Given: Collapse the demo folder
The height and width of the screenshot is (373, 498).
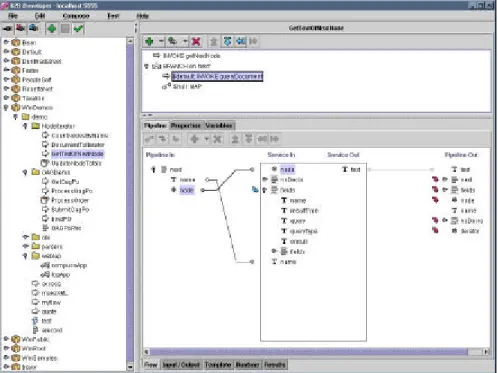Looking at the screenshot, I should click(16, 117).
